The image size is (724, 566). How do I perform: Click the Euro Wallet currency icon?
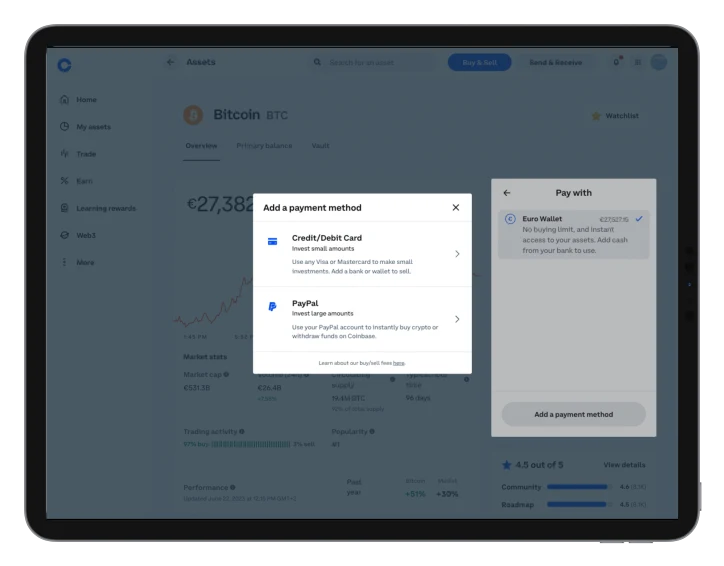pyautogui.click(x=510, y=219)
